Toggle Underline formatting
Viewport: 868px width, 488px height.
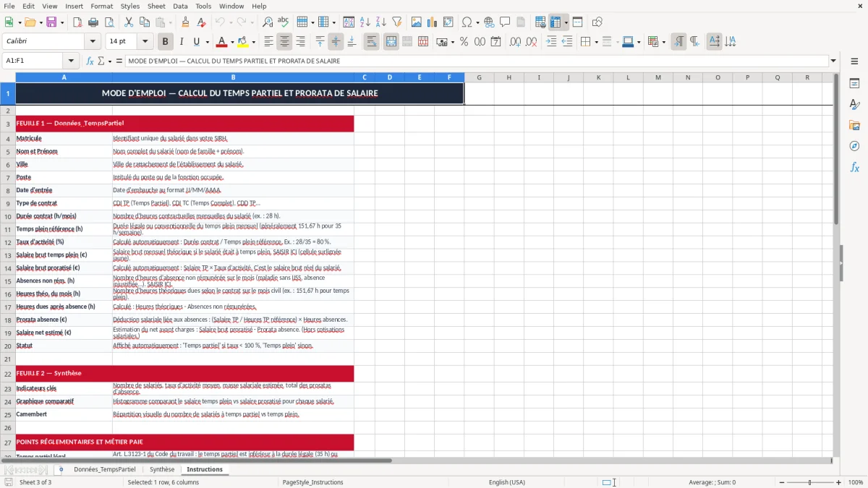pos(197,41)
